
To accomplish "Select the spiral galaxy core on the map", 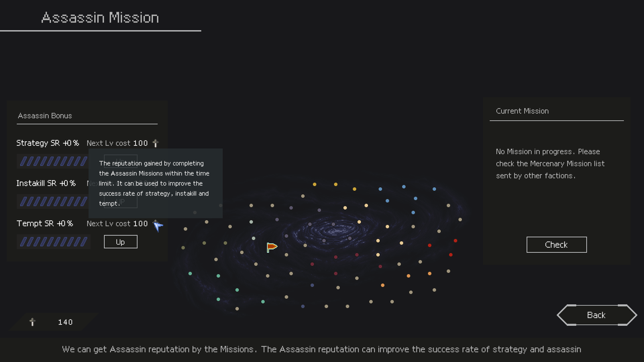I will [335, 231].
